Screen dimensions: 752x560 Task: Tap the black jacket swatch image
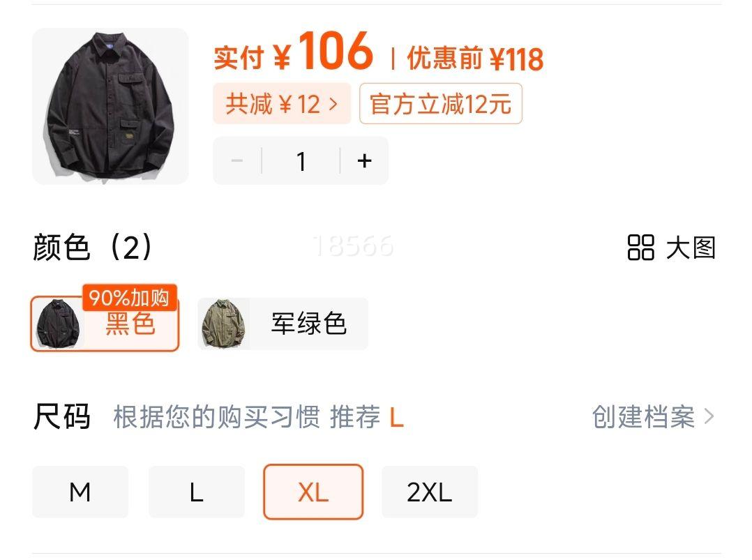point(59,324)
